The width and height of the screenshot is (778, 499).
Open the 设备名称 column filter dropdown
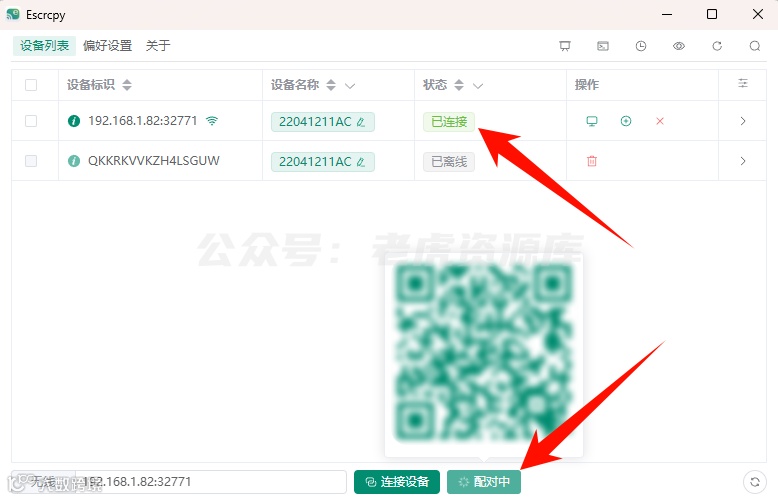(x=350, y=86)
